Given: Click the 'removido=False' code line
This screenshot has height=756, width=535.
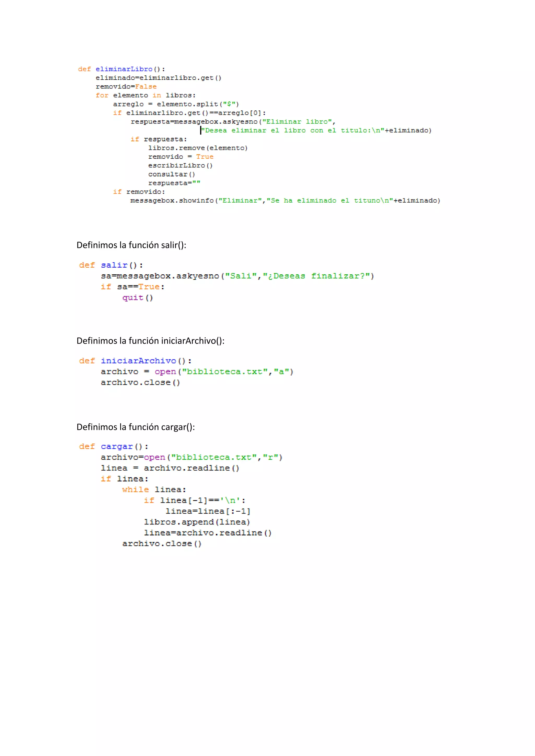Looking at the screenshot, I should coord(126,87).
